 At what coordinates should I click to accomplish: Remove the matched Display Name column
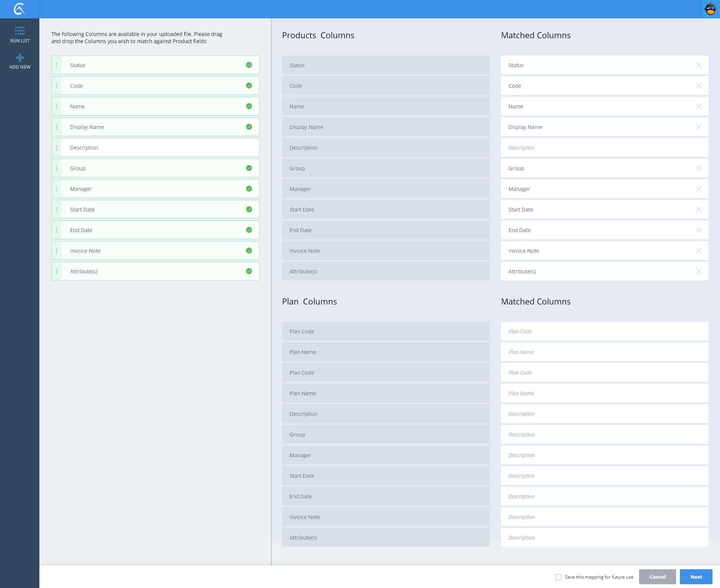tap(699, 127)
